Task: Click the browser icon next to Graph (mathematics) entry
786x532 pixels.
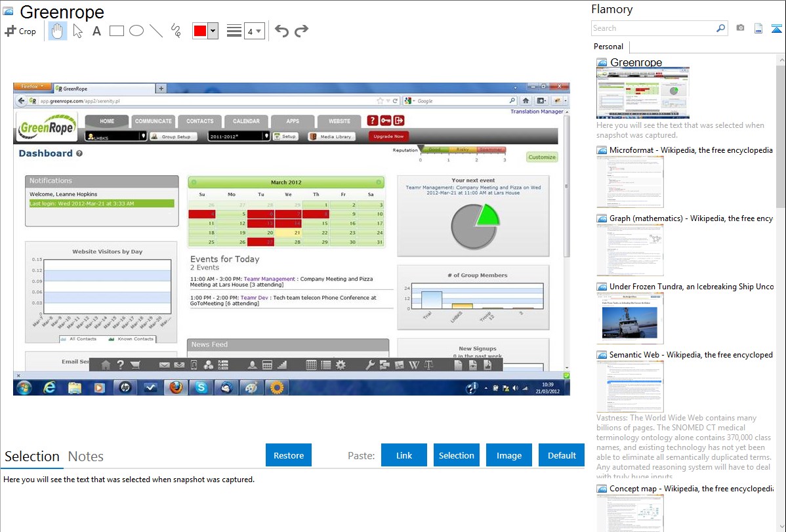Action: [x=602, y=218]
